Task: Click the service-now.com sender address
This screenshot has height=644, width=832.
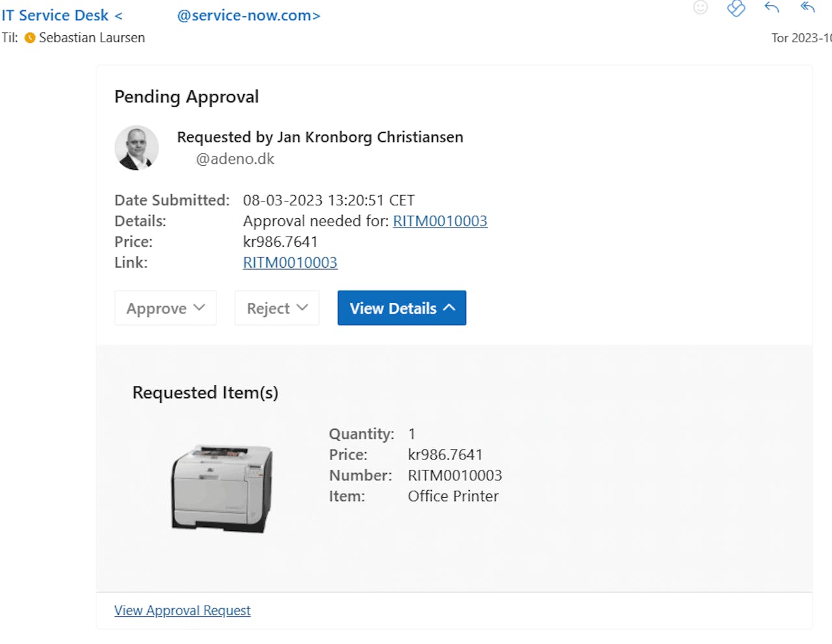Action: pyautogui.click(x=247, y=15)
